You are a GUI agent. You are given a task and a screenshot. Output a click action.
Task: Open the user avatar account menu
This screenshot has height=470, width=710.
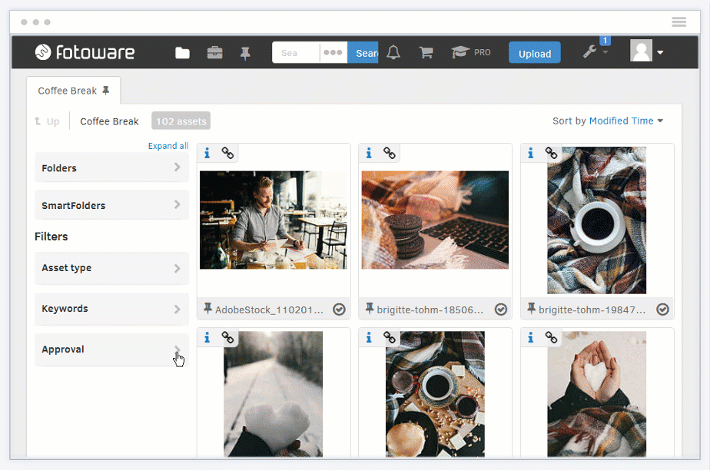647,52
